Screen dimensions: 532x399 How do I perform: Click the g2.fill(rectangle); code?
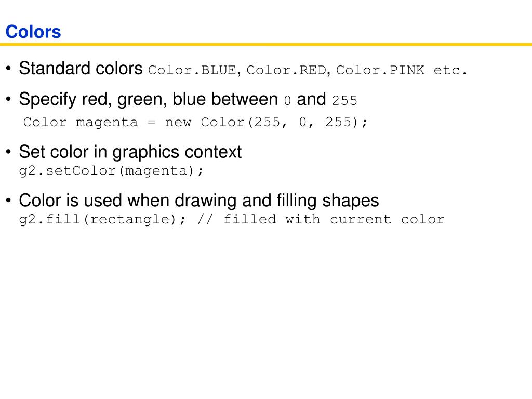[103, 220]
